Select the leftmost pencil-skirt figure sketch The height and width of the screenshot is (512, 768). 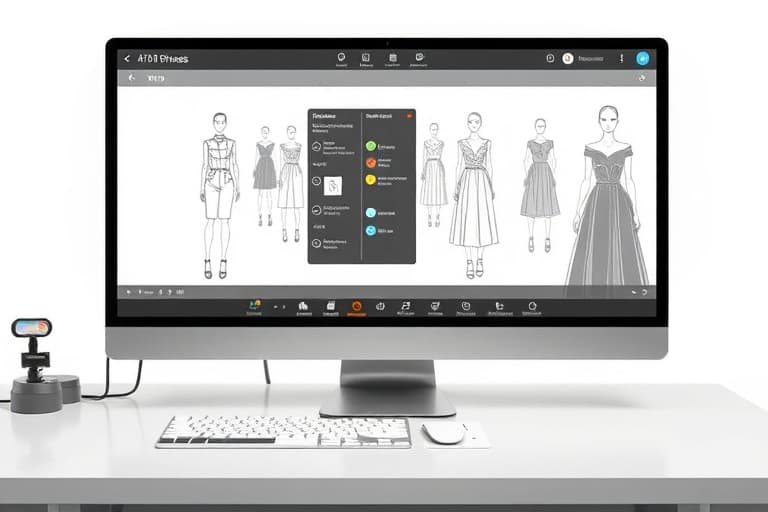tap(219, 195)
